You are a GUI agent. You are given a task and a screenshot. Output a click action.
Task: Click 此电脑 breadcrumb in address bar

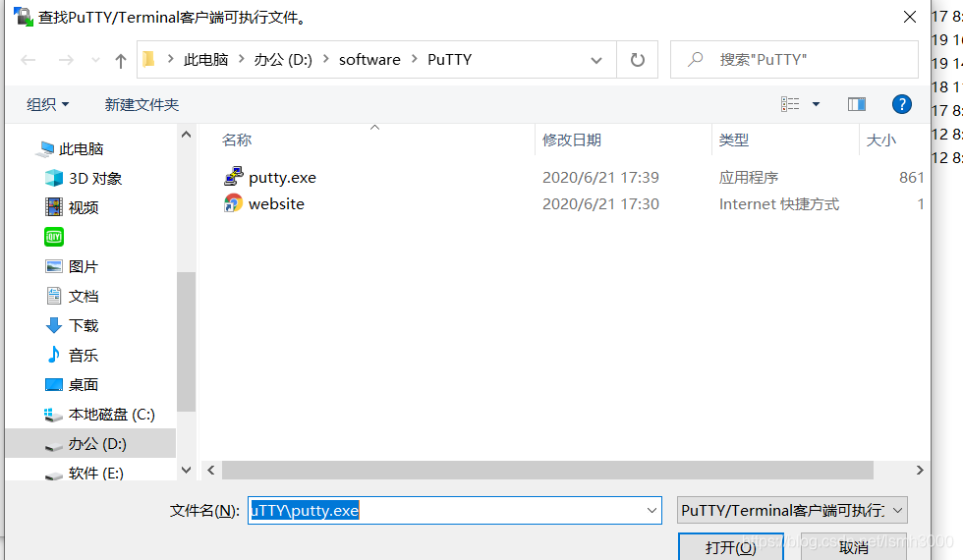click(205, 60)
